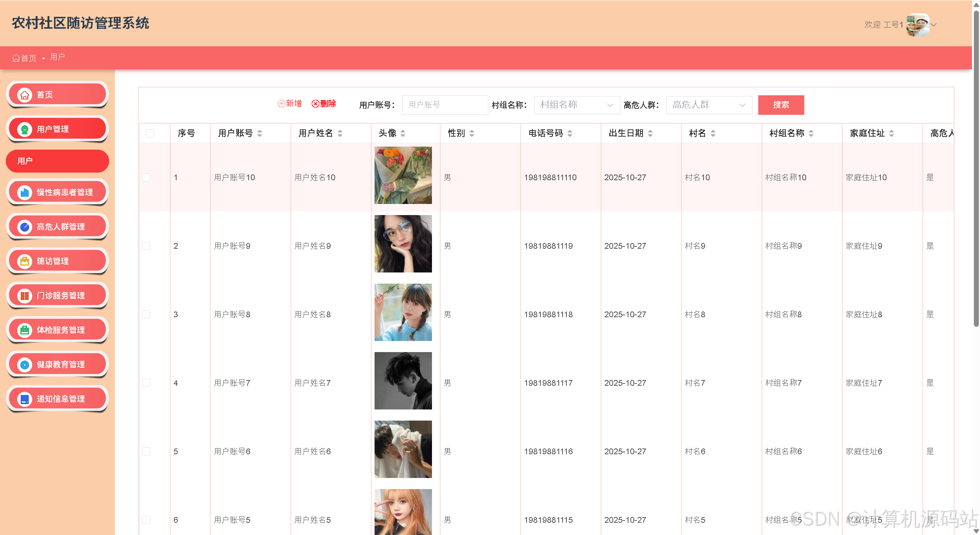
Task: Check the row for 用户账号5
Action: click(146, 520)
